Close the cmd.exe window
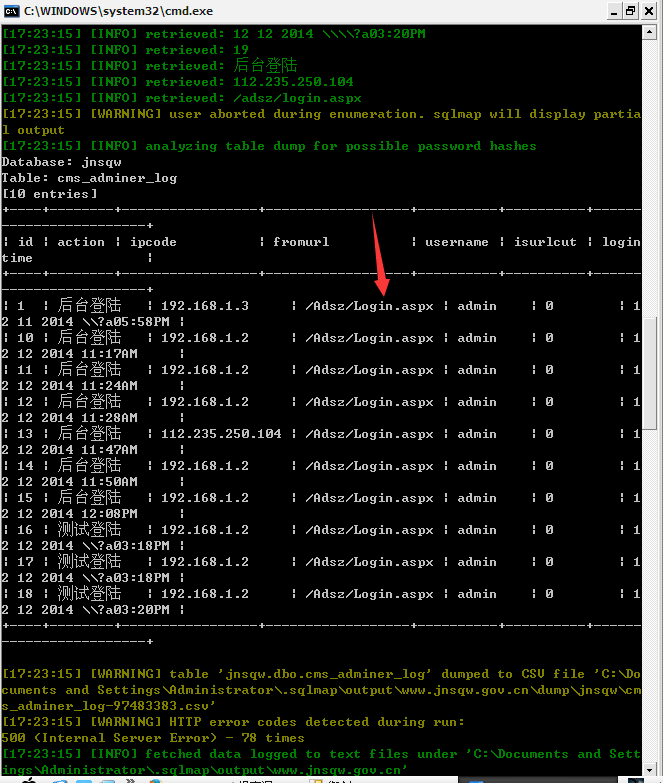The width and height of the screenshot is (663, 783). click(649, 11)
